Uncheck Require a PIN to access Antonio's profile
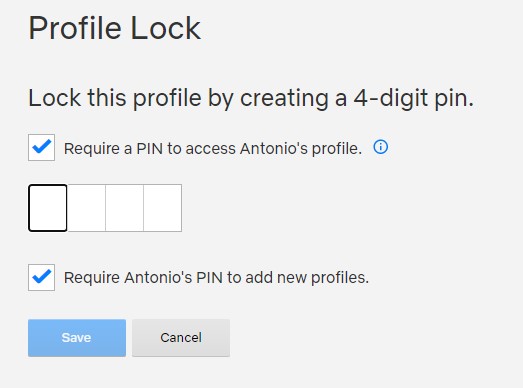 coord(41,147)
